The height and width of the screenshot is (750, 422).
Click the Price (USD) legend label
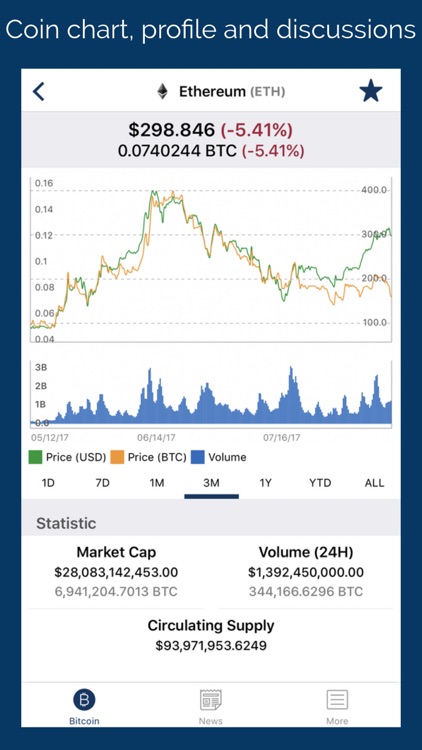pos(76,457)
